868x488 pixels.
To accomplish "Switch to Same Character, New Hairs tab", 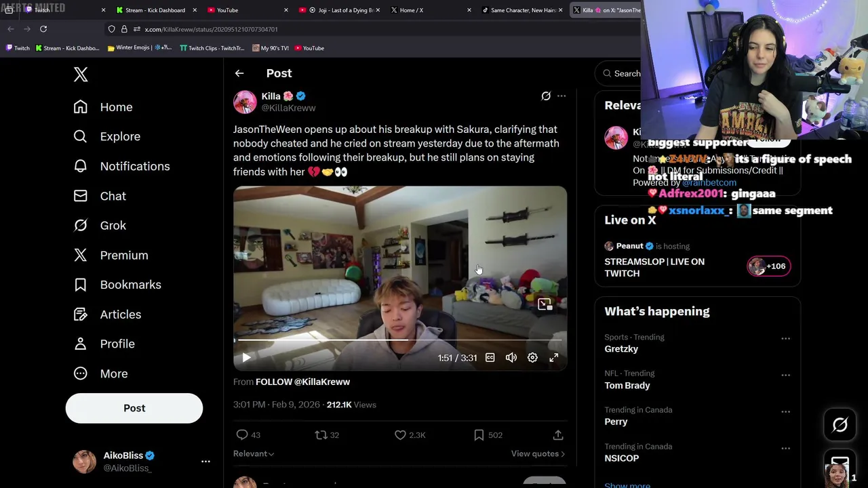I will pyautogui.click(x=522, y=10).
